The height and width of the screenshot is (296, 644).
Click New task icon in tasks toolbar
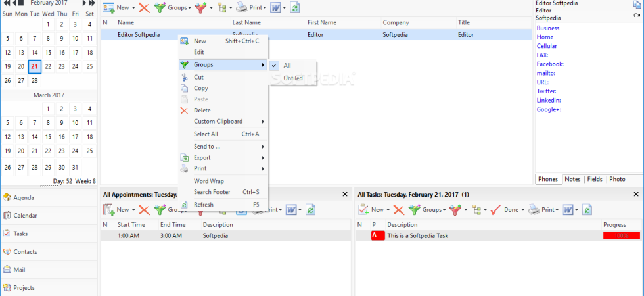coord(363,210)
